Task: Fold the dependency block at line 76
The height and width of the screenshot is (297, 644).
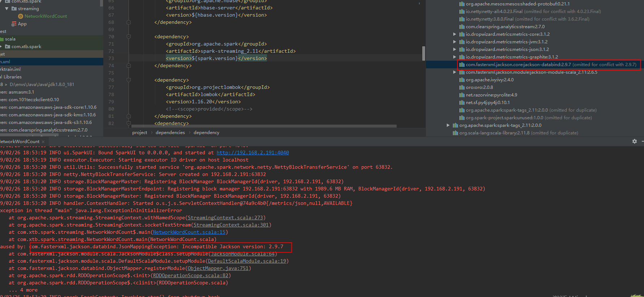Action: 129,80
